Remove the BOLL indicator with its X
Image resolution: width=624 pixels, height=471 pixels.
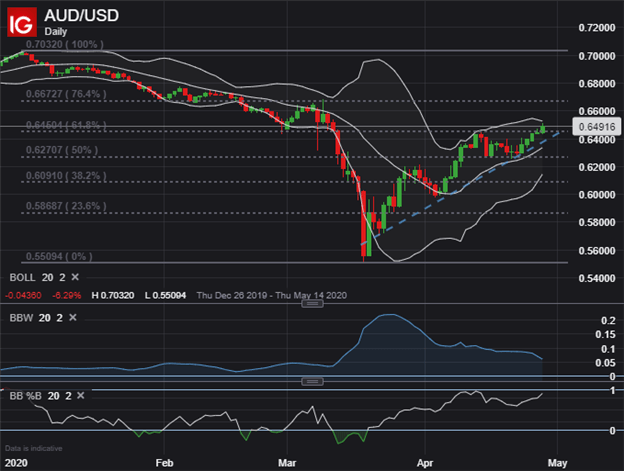point(76,275)
